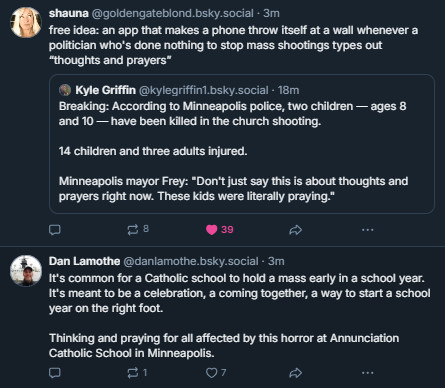Open Kyle Griffin's small avatar in quote
This screenshot has width=445, height=388.
click(65, 90)
